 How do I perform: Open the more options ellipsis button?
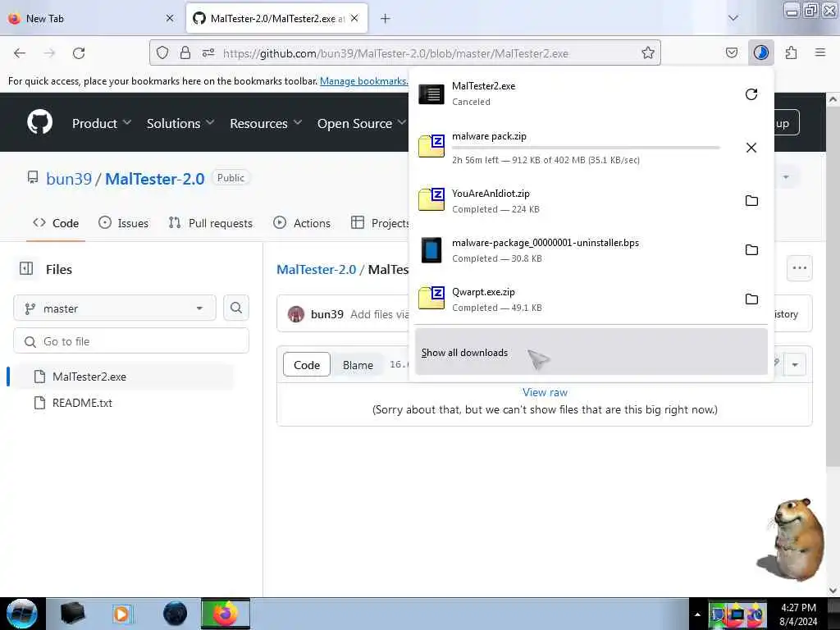pos(799,268)
